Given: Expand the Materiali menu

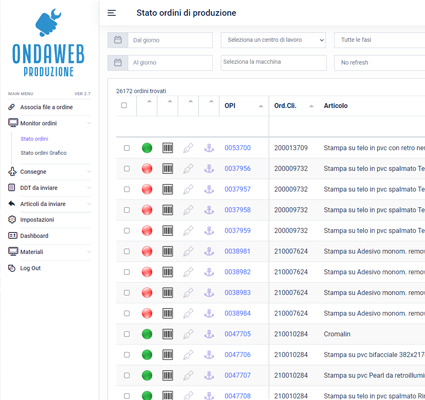Looking at the screenshot, I should click(49, 252).
